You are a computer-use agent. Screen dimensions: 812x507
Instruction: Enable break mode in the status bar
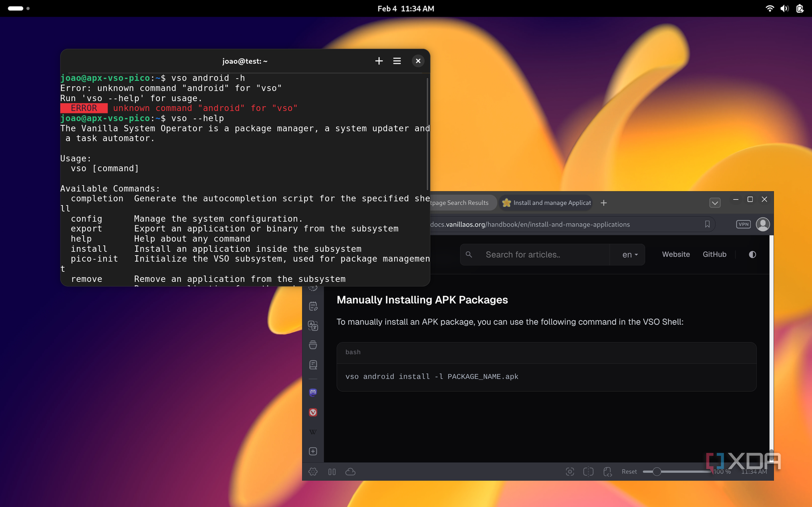332,472
